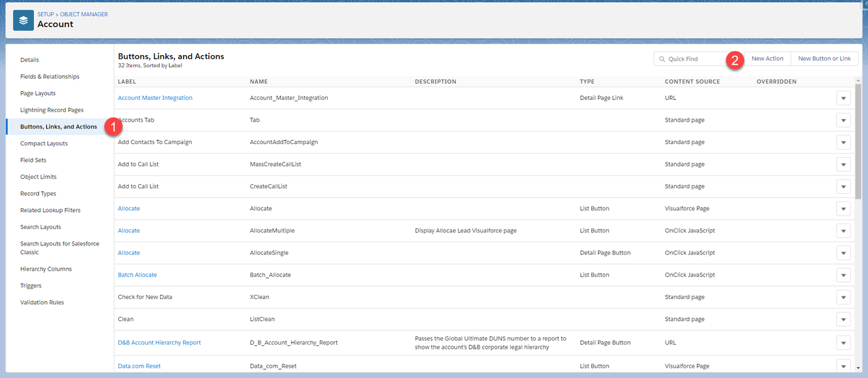
Task: Open Search Layouts for Salesforce Classic
Action: point(60,247)
